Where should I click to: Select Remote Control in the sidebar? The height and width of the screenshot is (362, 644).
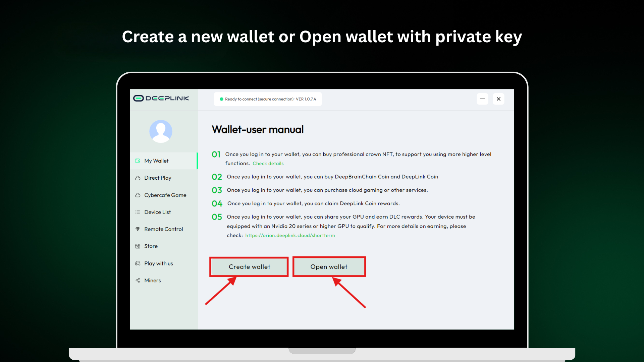[164, 229]
